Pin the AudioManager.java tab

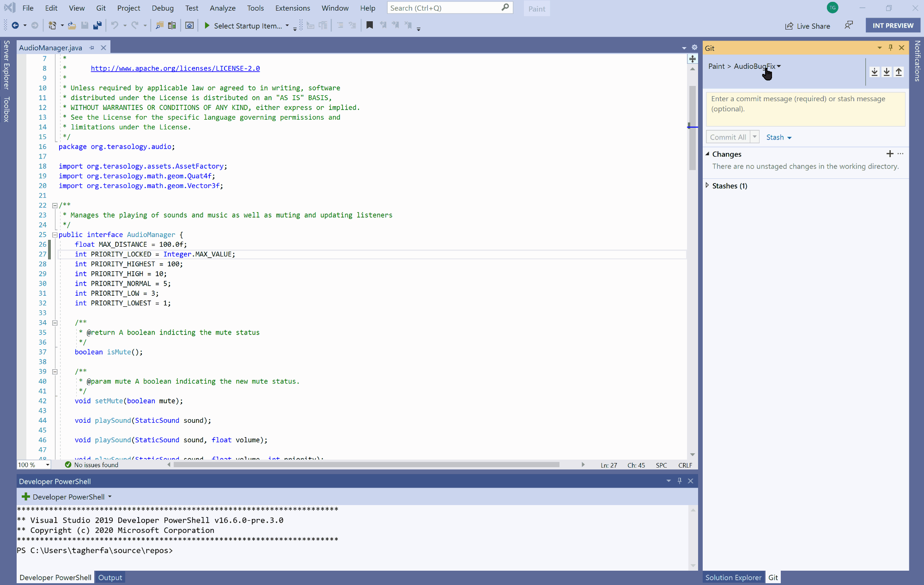(x=92, y=48)
